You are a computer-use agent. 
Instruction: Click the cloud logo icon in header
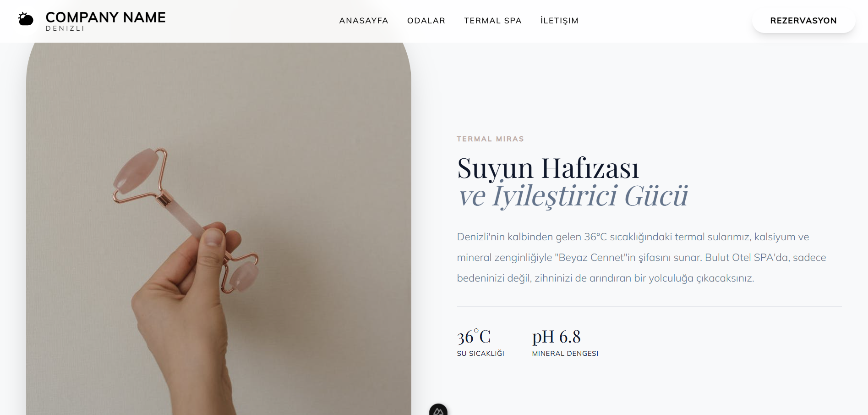pos(26,19)
